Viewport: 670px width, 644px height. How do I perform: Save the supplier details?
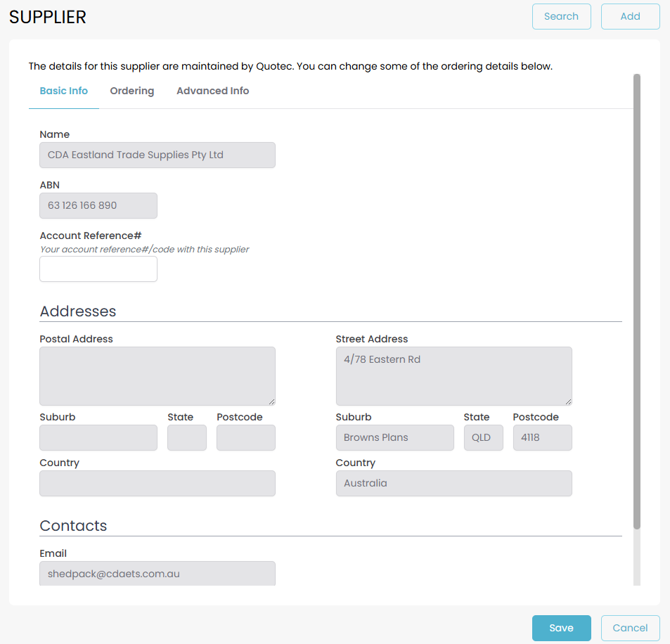tap(561, 628)
